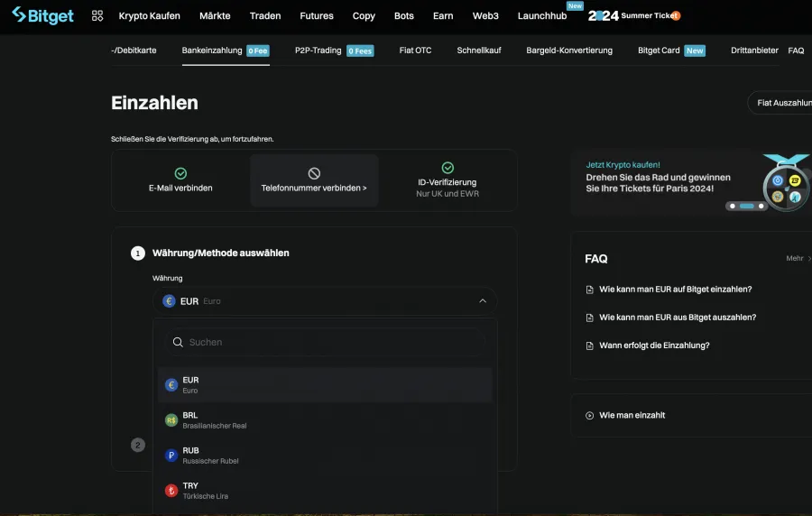Switch to P2P-Trading tab
This screenshot has width=812, height=516.
coord(334,51)
